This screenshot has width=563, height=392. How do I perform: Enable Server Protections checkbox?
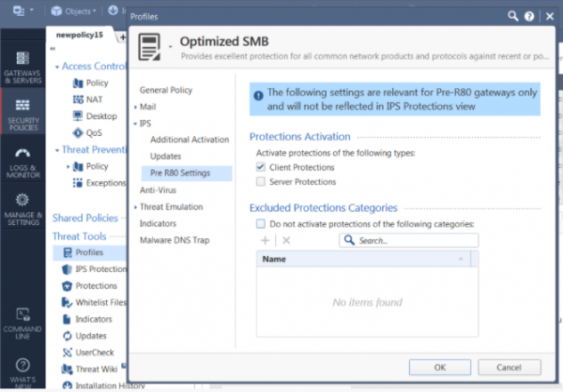pyautogui.click(x=262, y=181)
